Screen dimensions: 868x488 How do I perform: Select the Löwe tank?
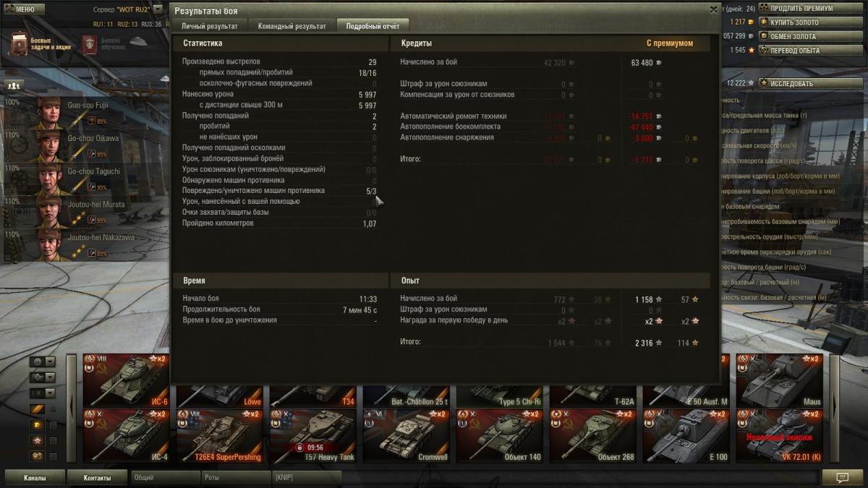219,396
